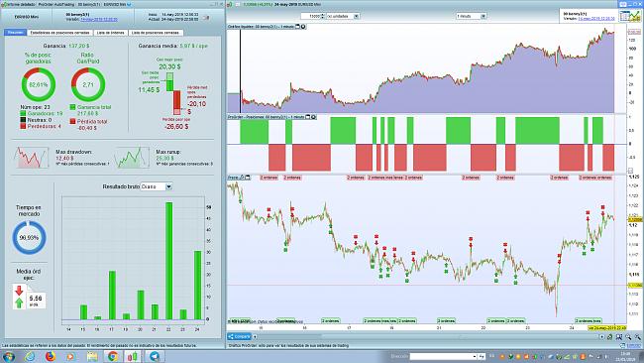This screenshot has width=644, height=363.
Task: Open Telegram from the taskbar
Action: (155, 356)
